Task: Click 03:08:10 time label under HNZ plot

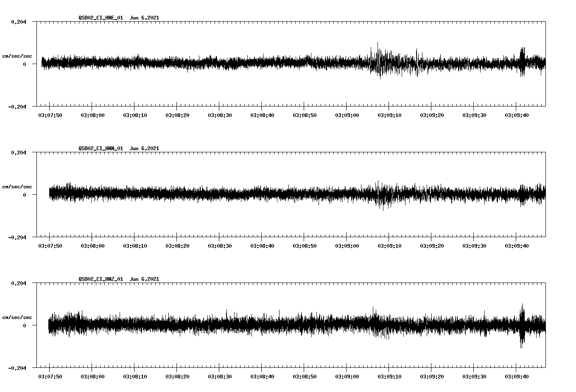Action: tap(135, 376)
